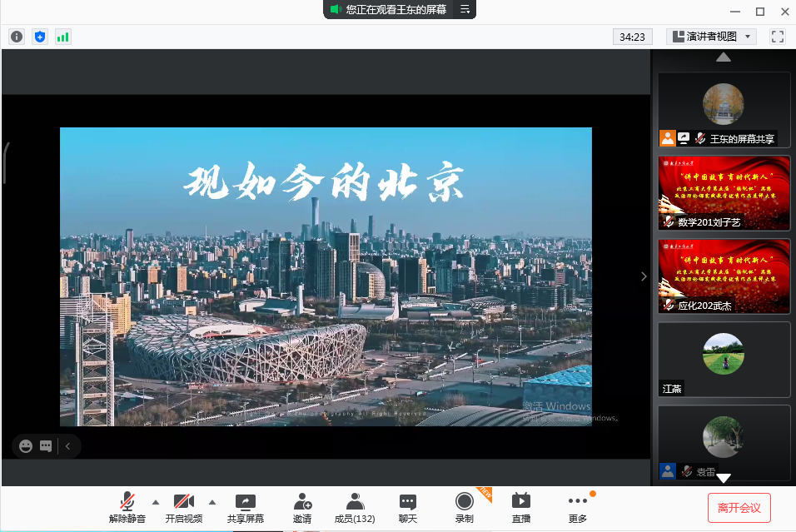Image resolution: width=796 pixels, height=532 pixels.
Task: Select the 江燕 participant thumbnail
Action: (723, 358)
